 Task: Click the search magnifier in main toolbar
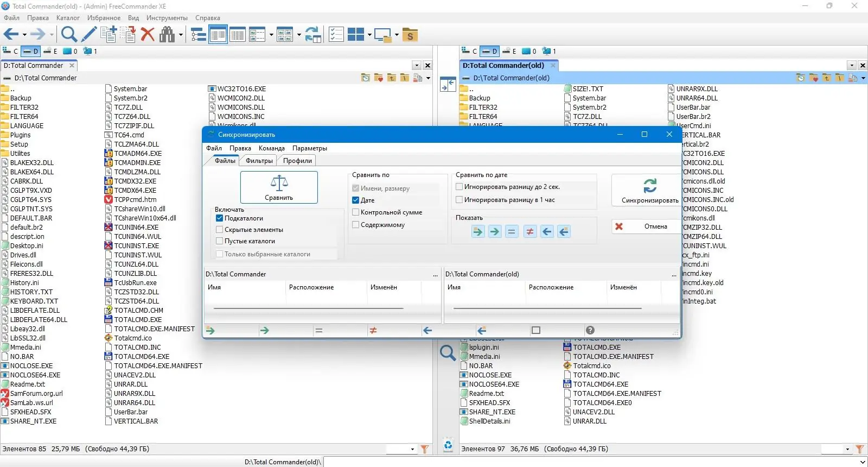tap(69, 35)
